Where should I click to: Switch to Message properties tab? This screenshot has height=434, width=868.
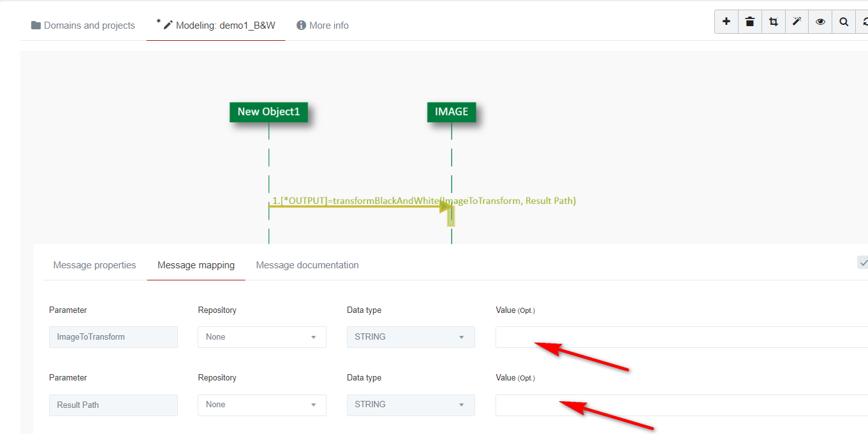click(94, 265)
